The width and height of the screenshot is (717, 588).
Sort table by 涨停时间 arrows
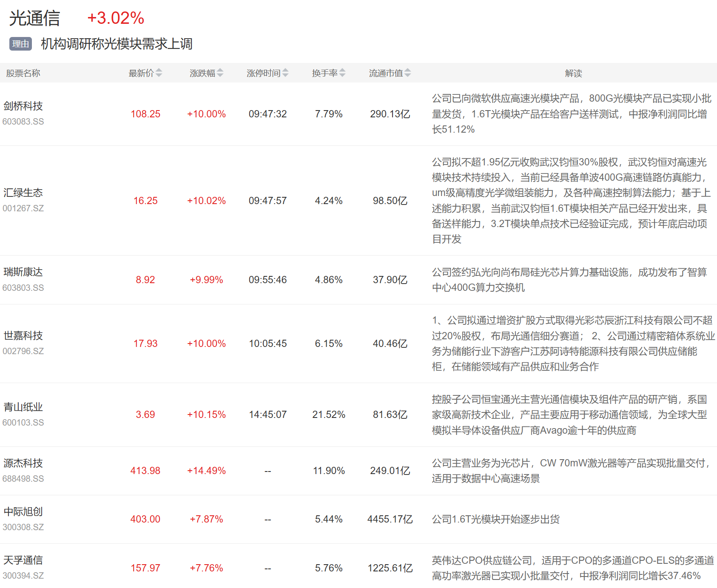coord(285,73)
